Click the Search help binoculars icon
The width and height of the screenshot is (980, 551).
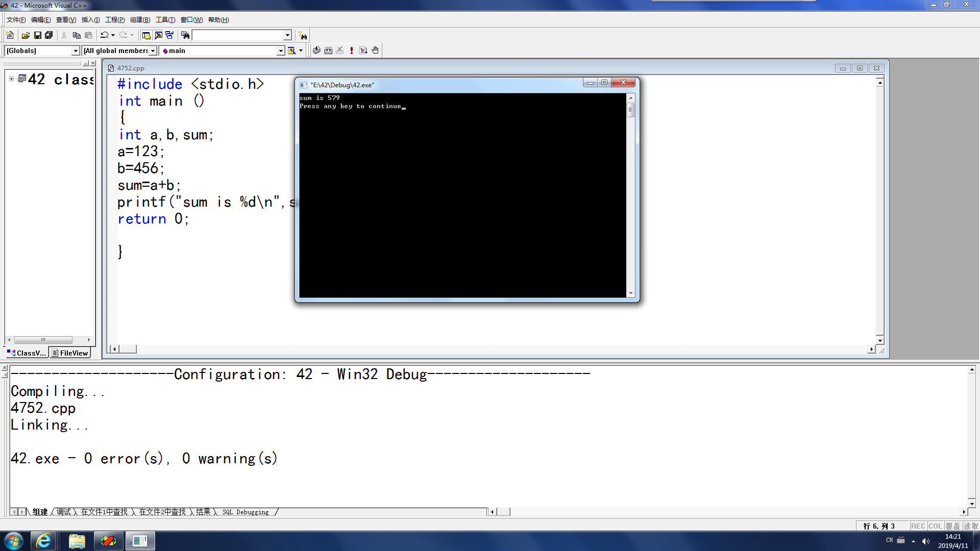(x=303, y=36)
